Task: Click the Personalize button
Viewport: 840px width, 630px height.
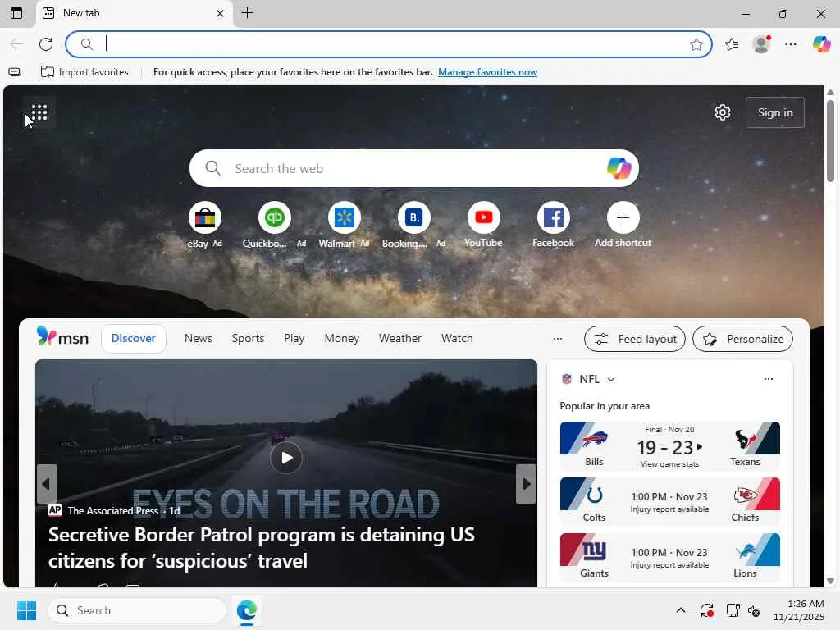Action: point(742,339)
